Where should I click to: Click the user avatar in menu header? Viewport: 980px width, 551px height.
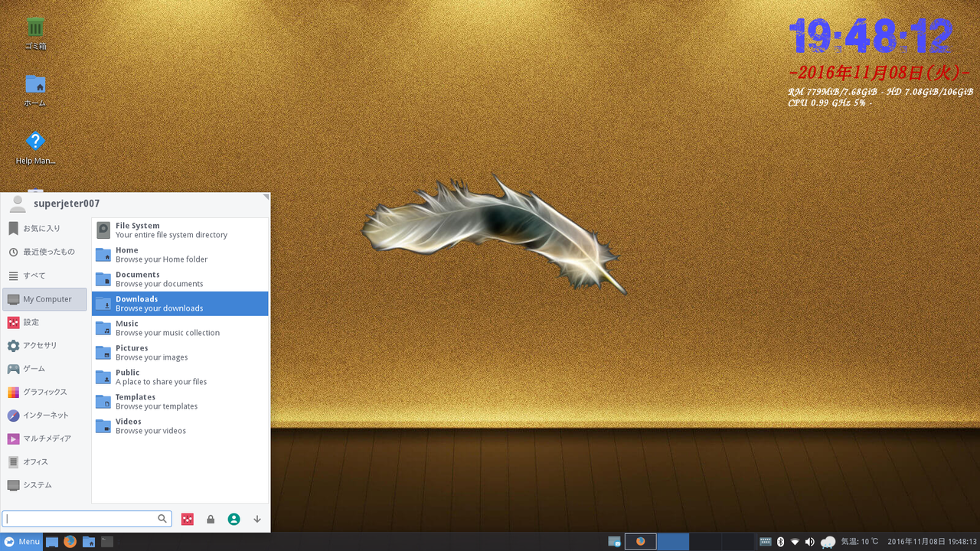18,204
